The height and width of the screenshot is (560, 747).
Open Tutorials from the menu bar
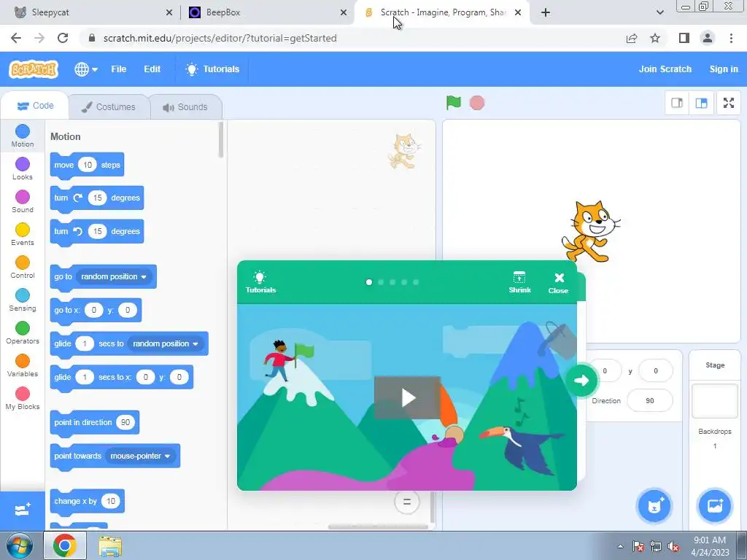point(212,69)
